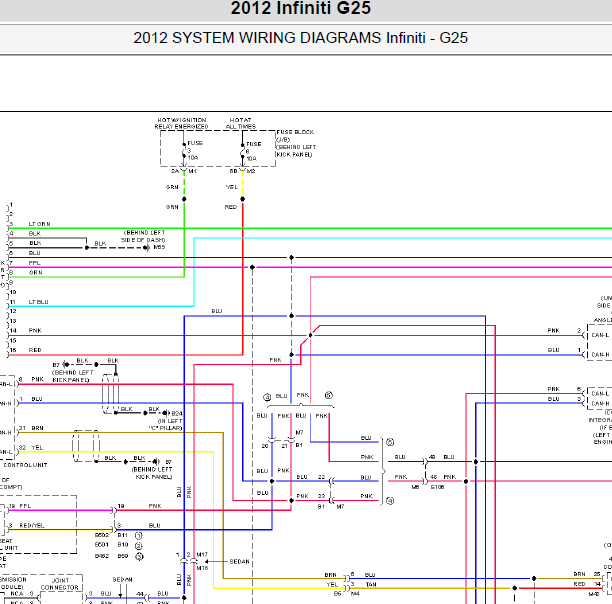Viewport: 612px width, 604px height.
Task: Click the 'M17' connector label
Action: point(202,554)
